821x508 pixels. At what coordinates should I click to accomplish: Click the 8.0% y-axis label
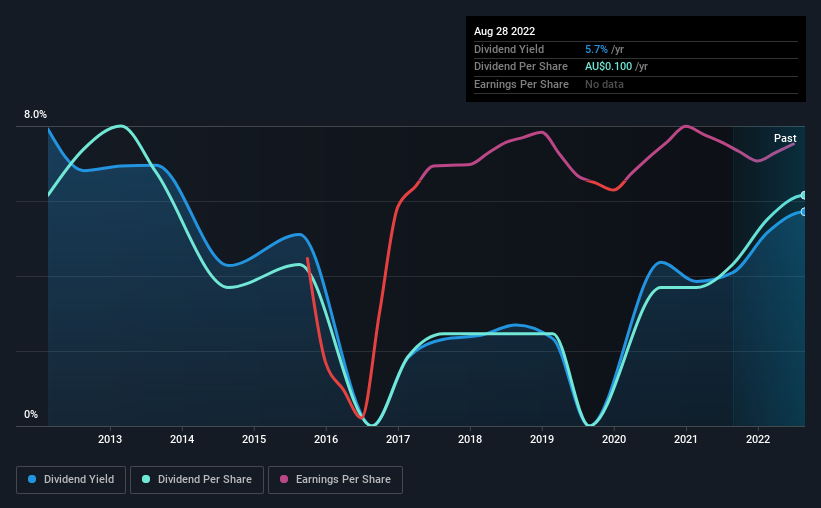[x=35, y=114]
